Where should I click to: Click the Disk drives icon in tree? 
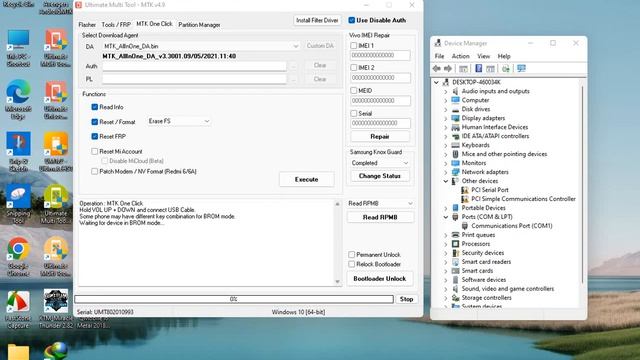456,109
